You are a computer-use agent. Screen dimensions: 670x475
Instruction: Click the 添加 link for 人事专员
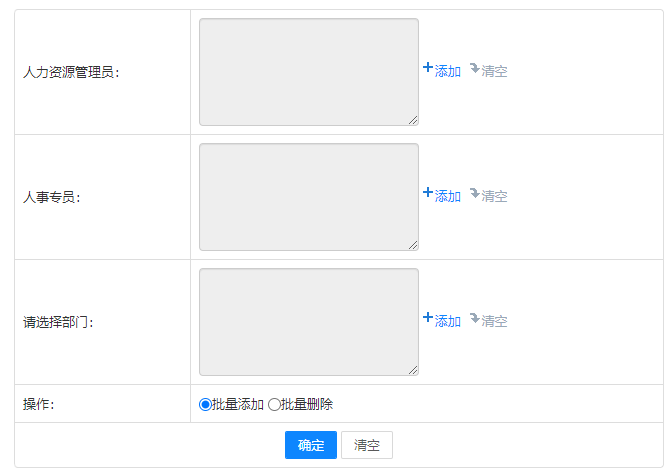tap(448, 197)
